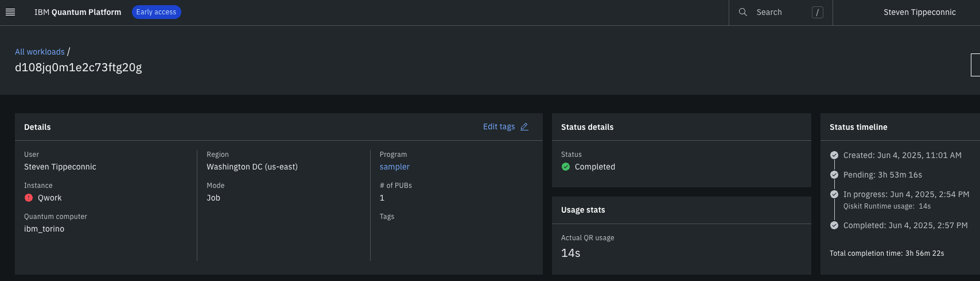The image size is (980, 281).
Task: Click Created: Jun 4, 2025, 11:01 AM
Action: coord(903,155)
